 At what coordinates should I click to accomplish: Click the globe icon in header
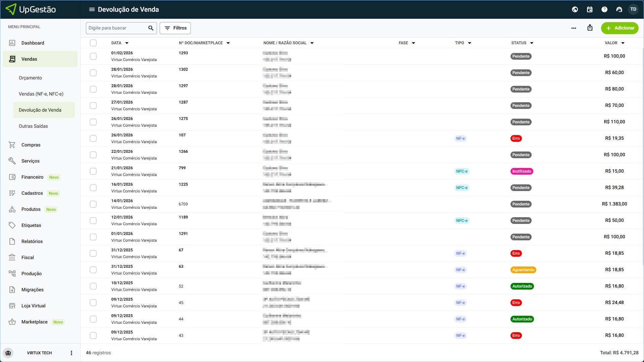tap(575, 9)
